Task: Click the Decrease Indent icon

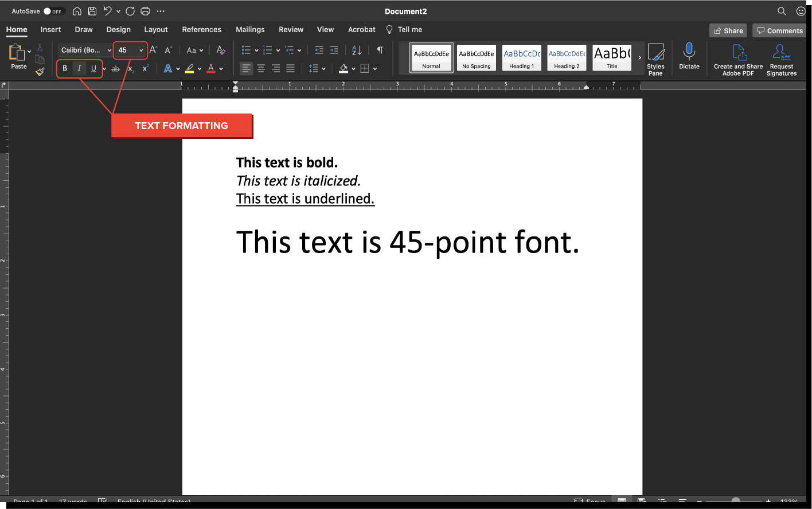Action: pyautogui.click(x=319, y=50)
